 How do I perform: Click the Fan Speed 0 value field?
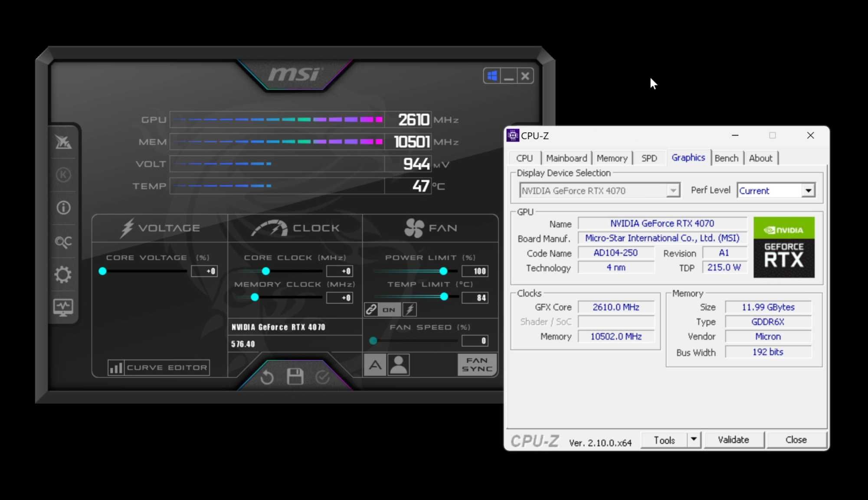475,341
